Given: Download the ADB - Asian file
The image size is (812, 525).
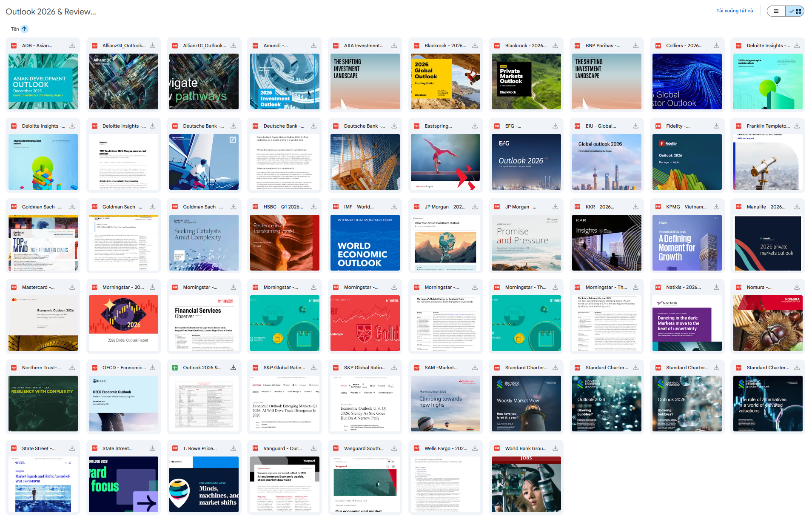Looking at the screenshot, I should click(72, 46).
